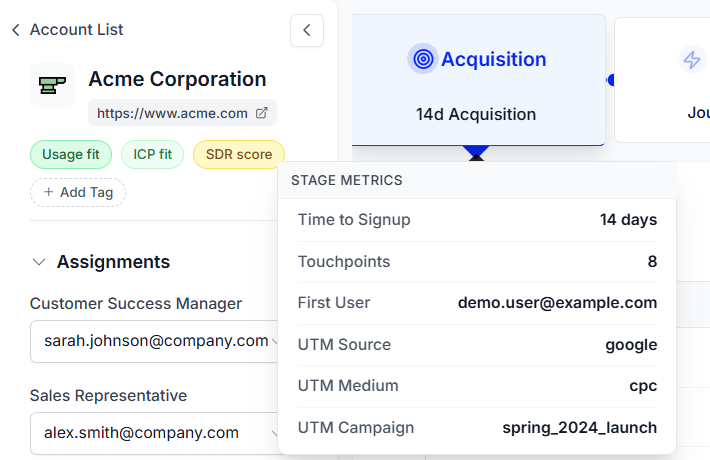Select the Acquisition stage card

click(x=478, y=80)
